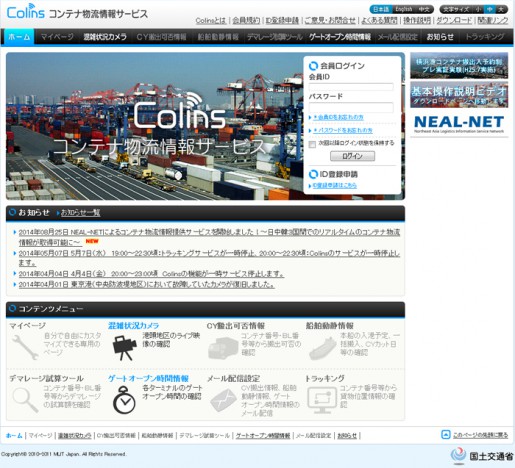Screen dimensions: 515x468
Task: Click the 混雑状況カメラ link in footer
Action: pyautogui.click(x=75, y=436)
